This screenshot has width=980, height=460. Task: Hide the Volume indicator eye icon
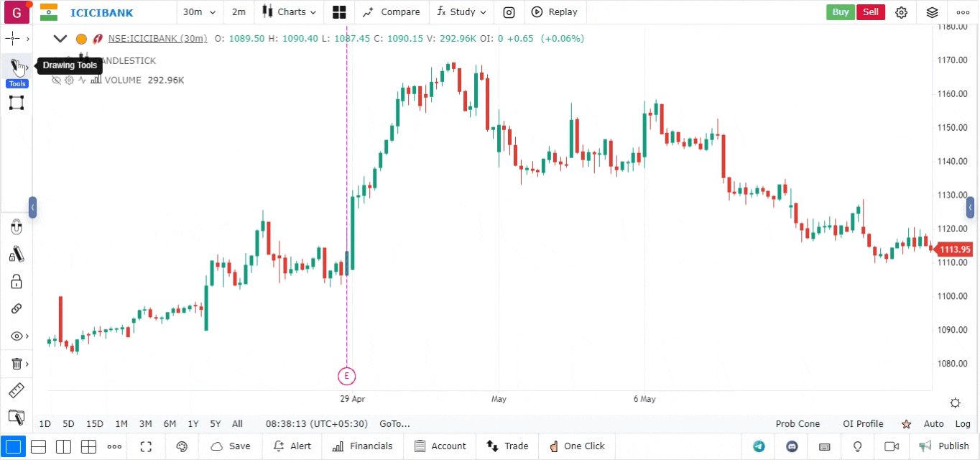tap(56, 80)
